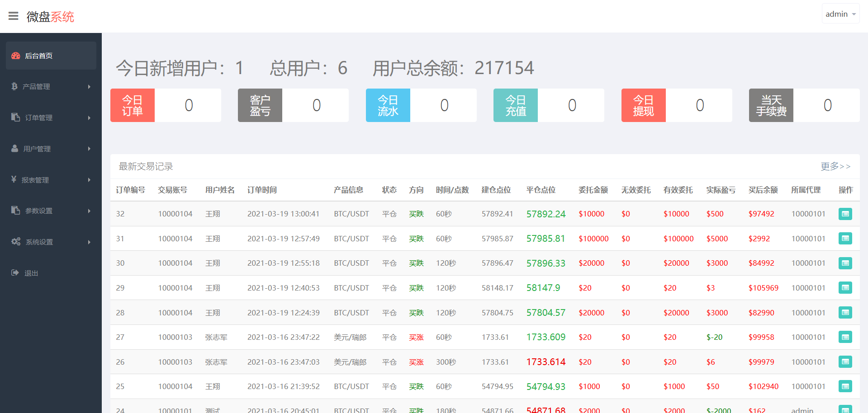This screenshot has height=413, width=868.
Task: Open details icon for order 30
Action: pos(845,263)
